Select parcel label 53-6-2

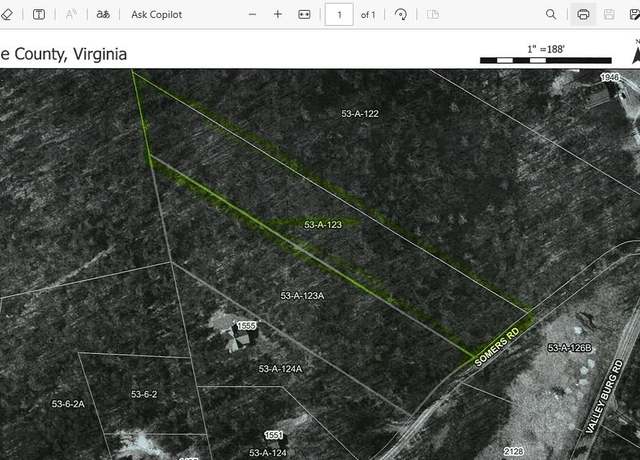click(x=144, y=394)
